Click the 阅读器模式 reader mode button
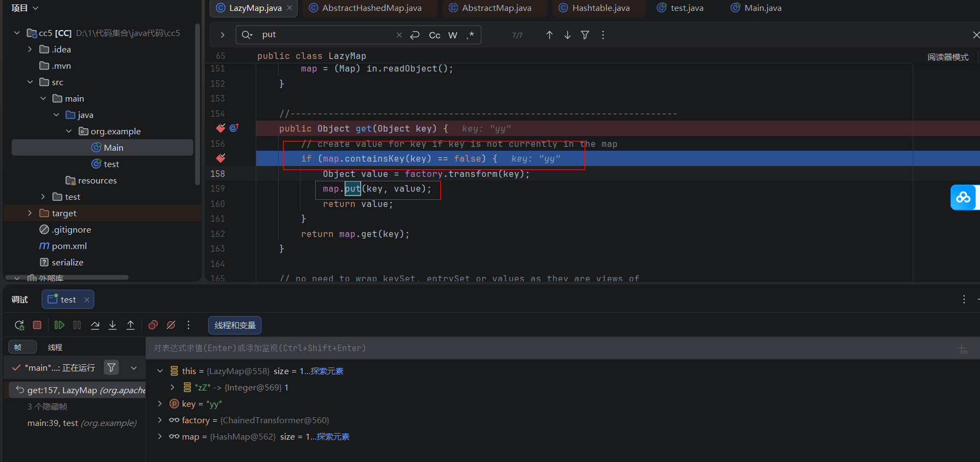This screenshot has height=462, width=980. (x=947, y=57)
